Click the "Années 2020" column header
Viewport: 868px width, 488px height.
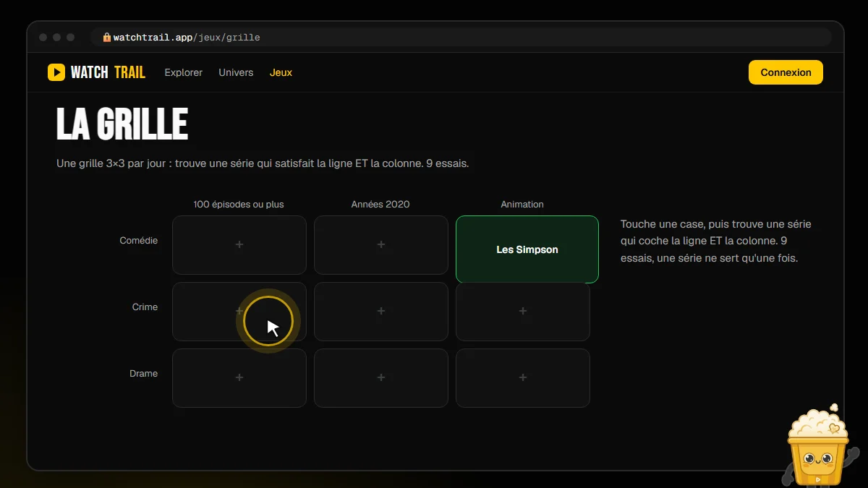click(x=380, y=205)
